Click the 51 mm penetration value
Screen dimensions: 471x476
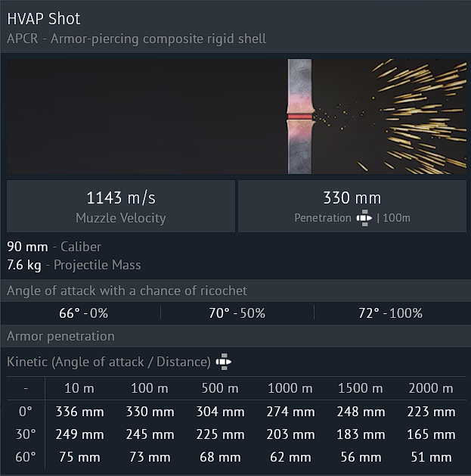click(x=431, y=457)
